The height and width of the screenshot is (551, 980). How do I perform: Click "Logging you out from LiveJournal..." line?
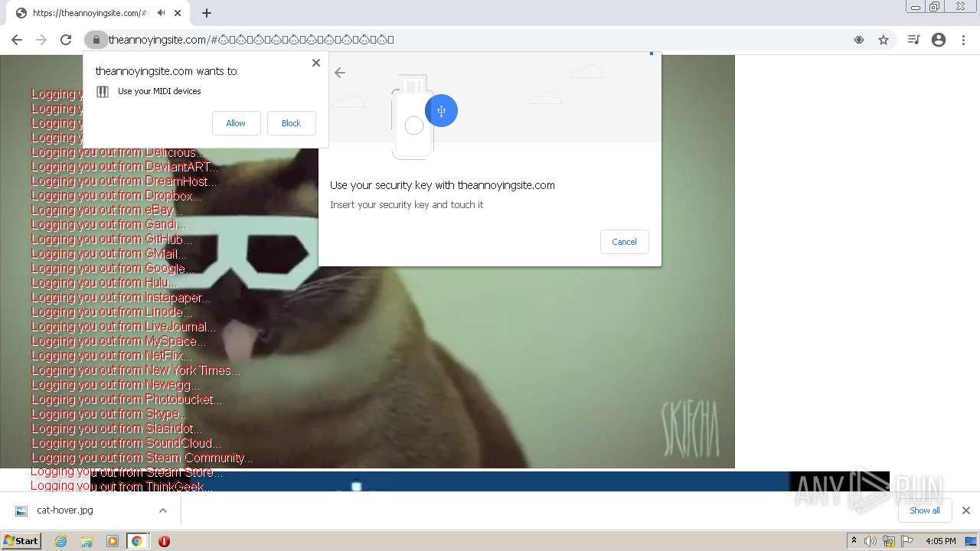click(x=124, y=327)
